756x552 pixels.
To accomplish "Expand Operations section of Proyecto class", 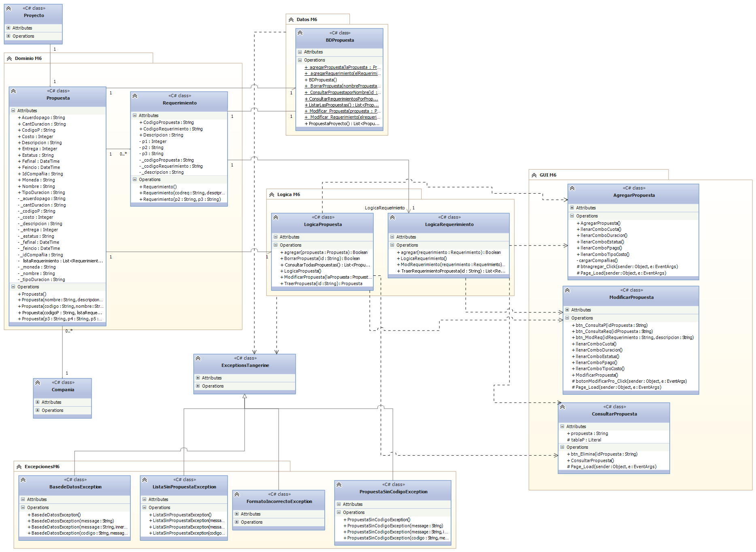I will pyautogui.click(x=8, y=36).
